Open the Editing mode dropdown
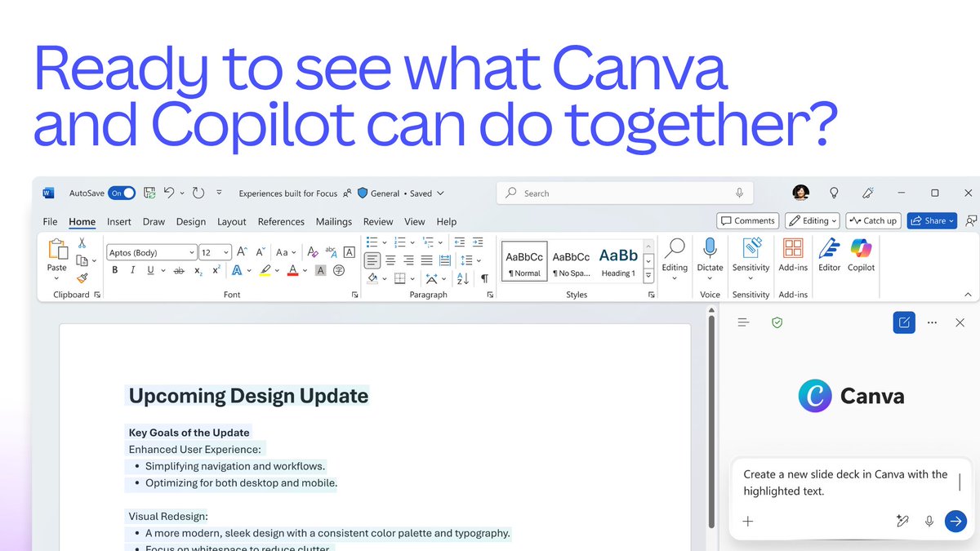Screen dimensions: 980x551 [813, 220]
